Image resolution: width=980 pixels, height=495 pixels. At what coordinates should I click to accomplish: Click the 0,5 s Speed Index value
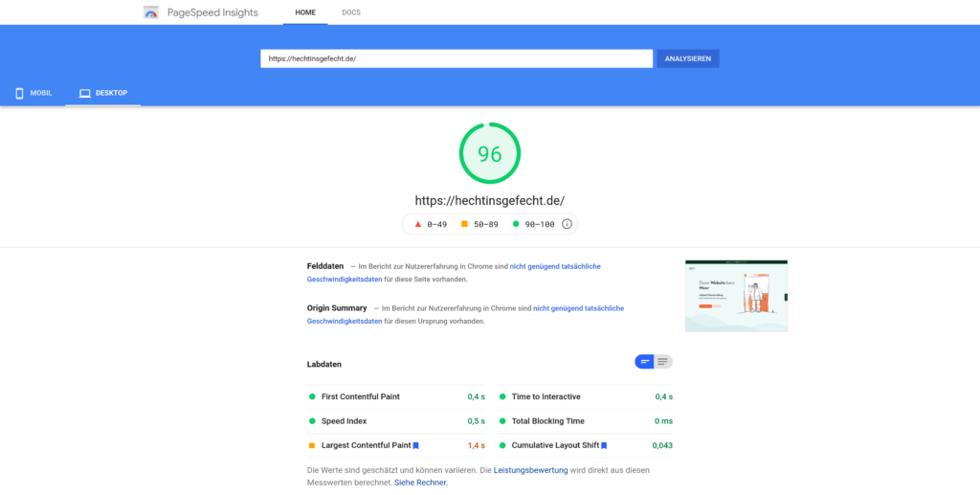pos(477,421)
